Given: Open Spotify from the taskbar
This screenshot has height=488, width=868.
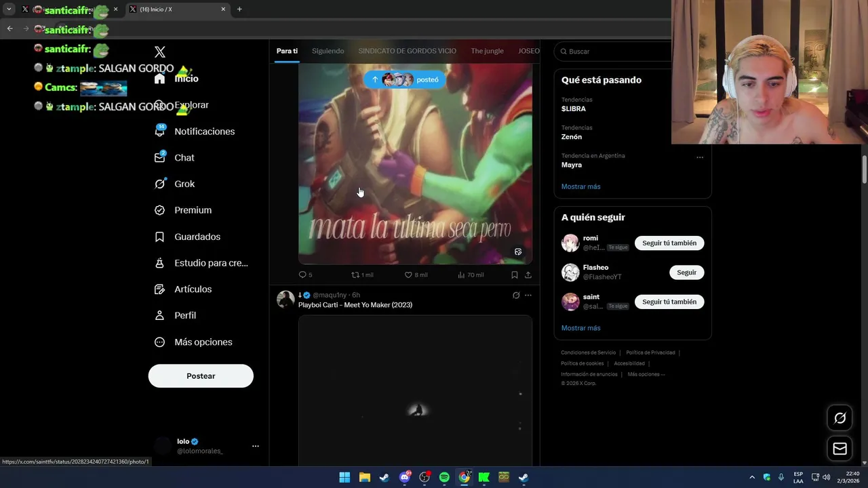Looking at the screenshot, I should (x=444, y=477).
